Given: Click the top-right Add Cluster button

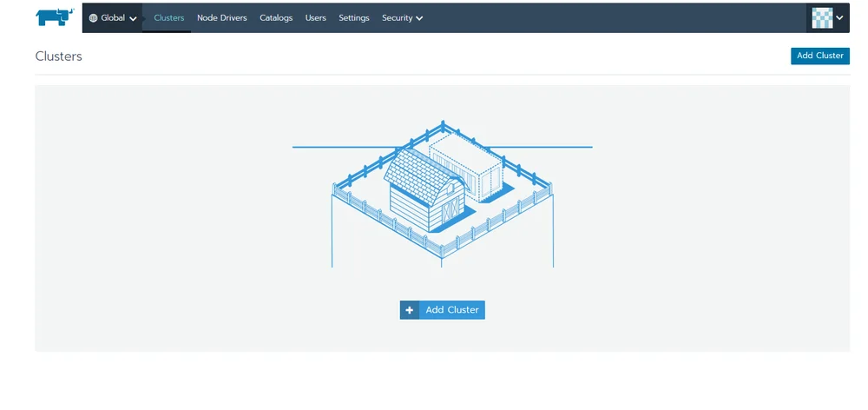Looking at the screenshot, I should click(x=820, y=56).
